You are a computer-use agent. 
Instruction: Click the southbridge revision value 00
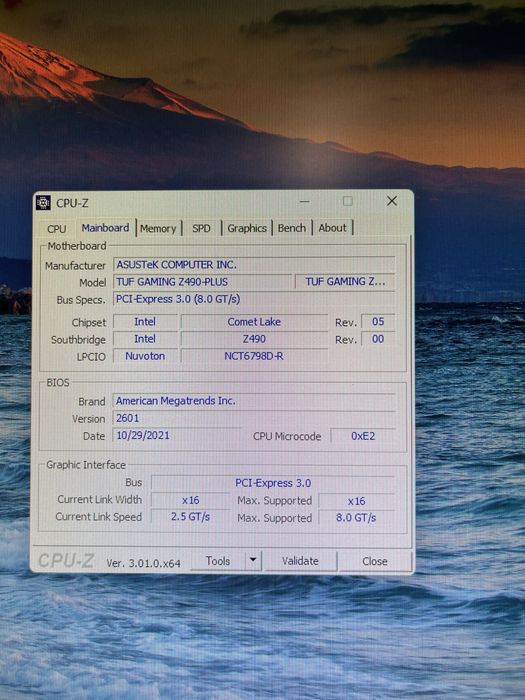pyautogui.click(x=378, y=339)
